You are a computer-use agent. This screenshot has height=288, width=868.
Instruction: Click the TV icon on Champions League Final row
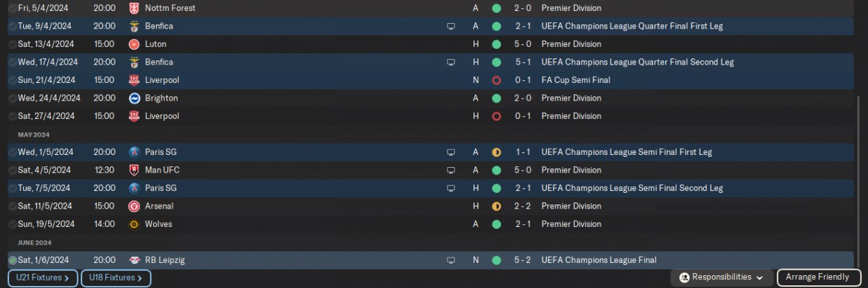point(451,260)
